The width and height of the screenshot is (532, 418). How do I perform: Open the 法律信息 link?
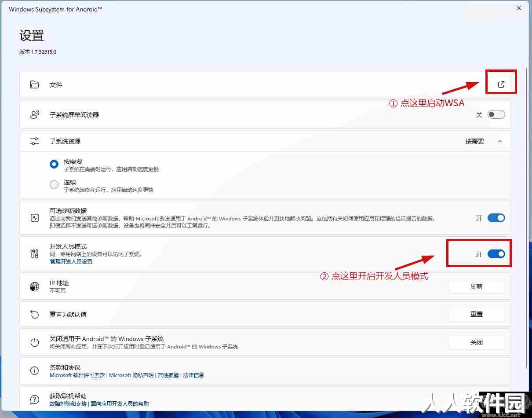pos(194,375)
